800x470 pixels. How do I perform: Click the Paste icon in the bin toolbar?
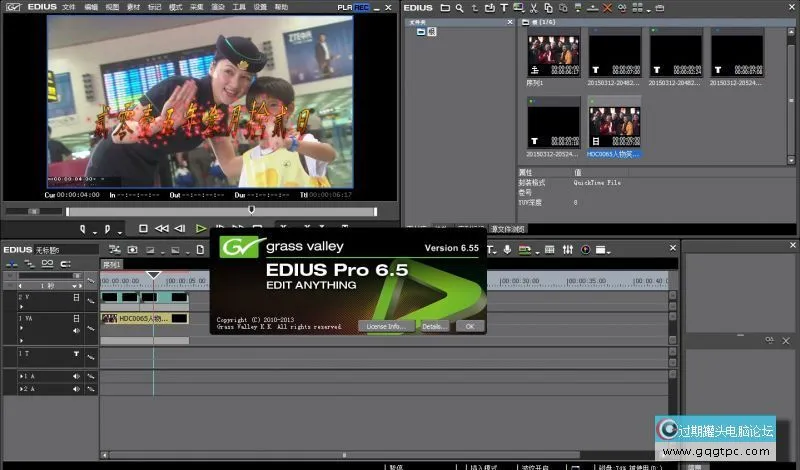click(x=563, y=8)
